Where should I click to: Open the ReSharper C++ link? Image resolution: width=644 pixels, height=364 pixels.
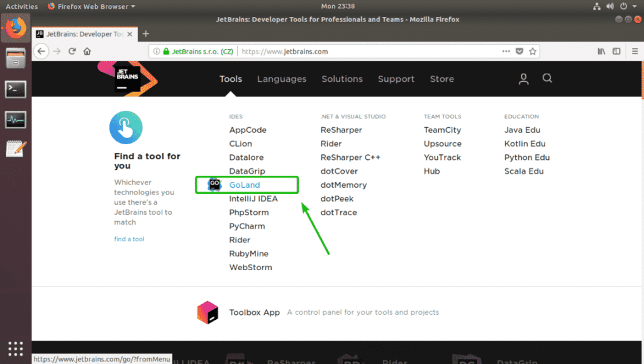(x=350, y=157)
